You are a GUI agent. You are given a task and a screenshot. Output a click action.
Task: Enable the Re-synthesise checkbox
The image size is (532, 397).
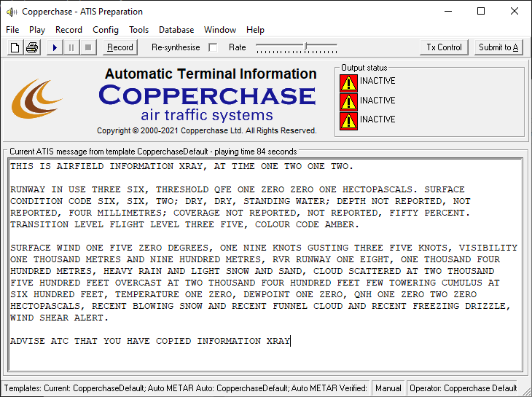[213, 47]
